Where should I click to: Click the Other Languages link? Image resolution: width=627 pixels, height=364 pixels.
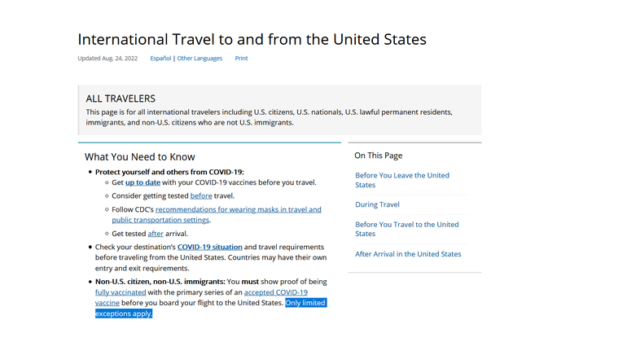click(199, 59)
